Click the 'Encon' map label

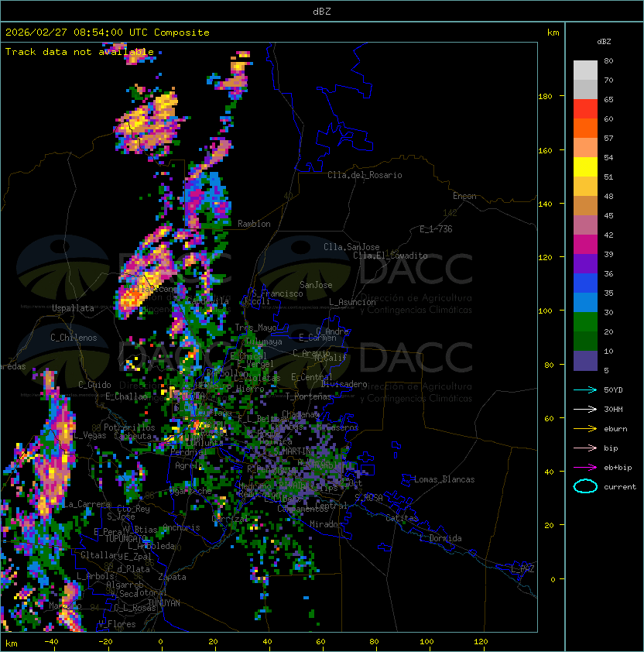464,196
